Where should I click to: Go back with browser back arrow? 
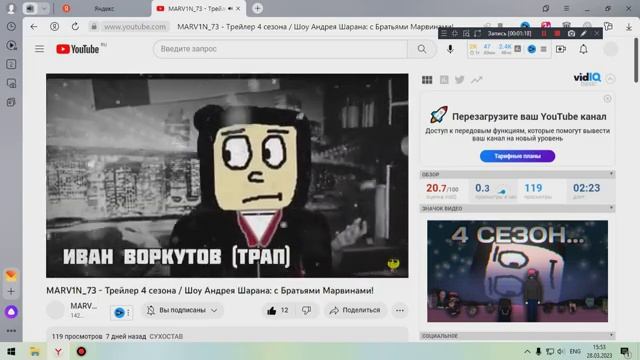pyautogui.click(x=34, y=27)
